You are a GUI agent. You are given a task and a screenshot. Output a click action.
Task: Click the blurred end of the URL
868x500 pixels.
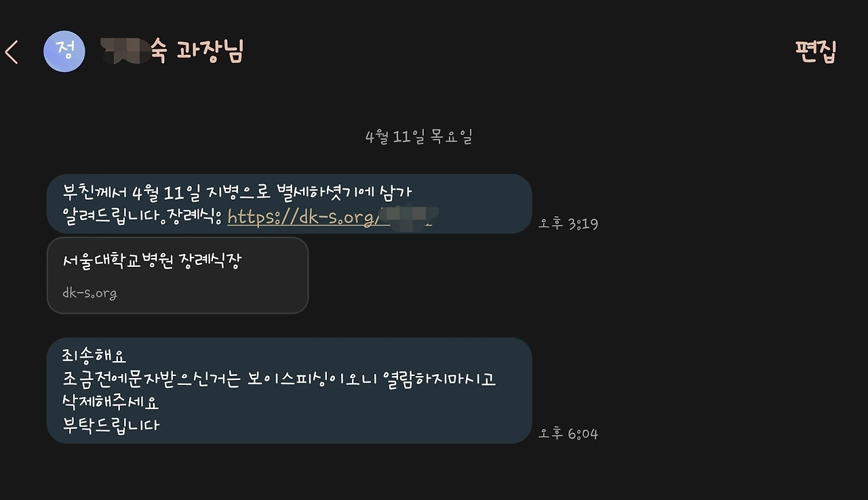click(406, 215)
